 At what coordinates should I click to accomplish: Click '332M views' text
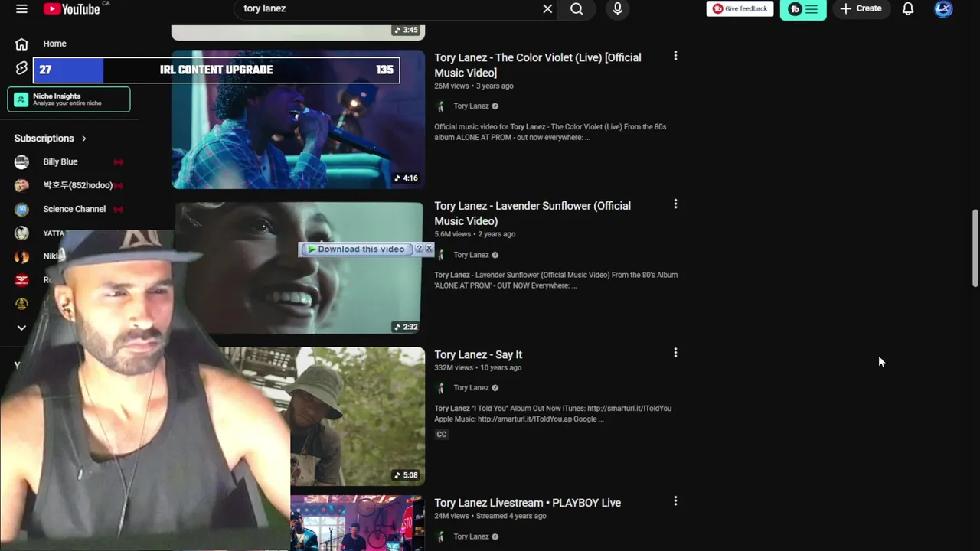point(452,367)
